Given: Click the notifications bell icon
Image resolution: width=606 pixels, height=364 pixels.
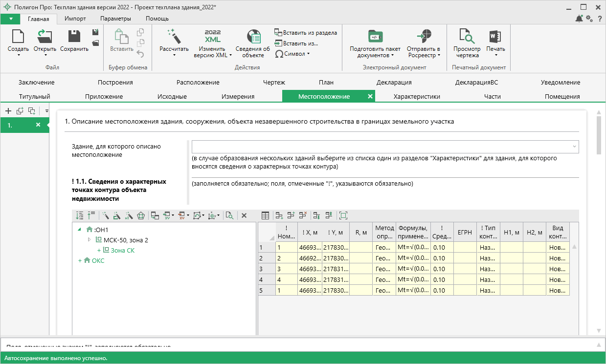Looking at the screenshot, I should [579, 19].
